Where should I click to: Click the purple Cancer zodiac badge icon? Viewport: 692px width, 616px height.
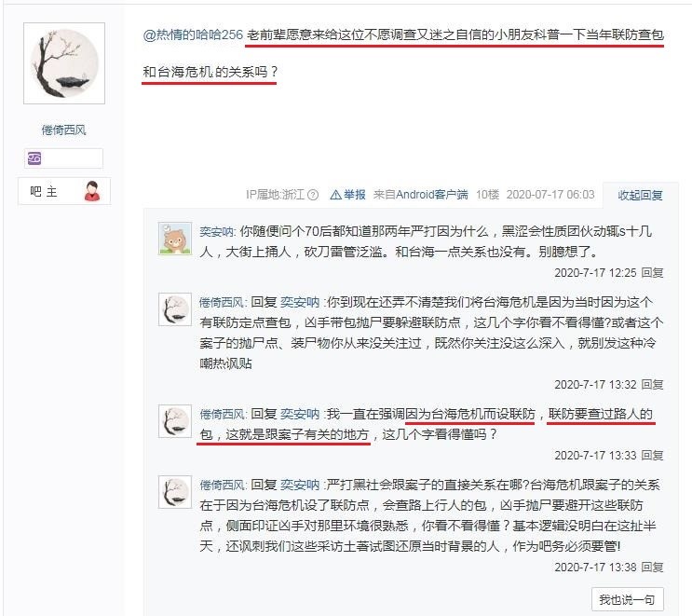click(34, 158)
